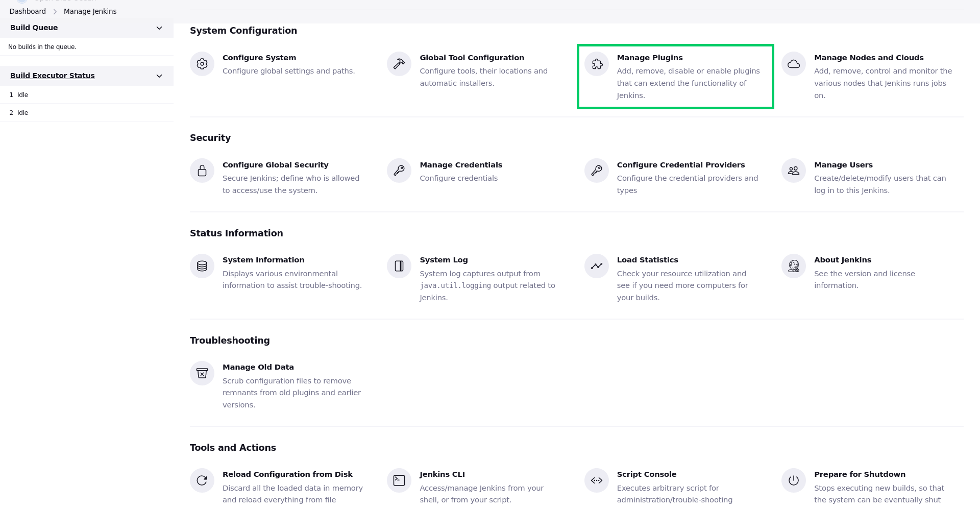The image size is (980, 508).
Task: Open Manage Credentials title link
Action: tap(461, 165)
